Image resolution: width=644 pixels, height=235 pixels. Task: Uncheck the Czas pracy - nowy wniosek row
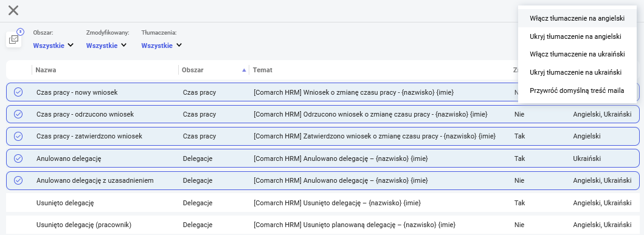tap(18, 92)
